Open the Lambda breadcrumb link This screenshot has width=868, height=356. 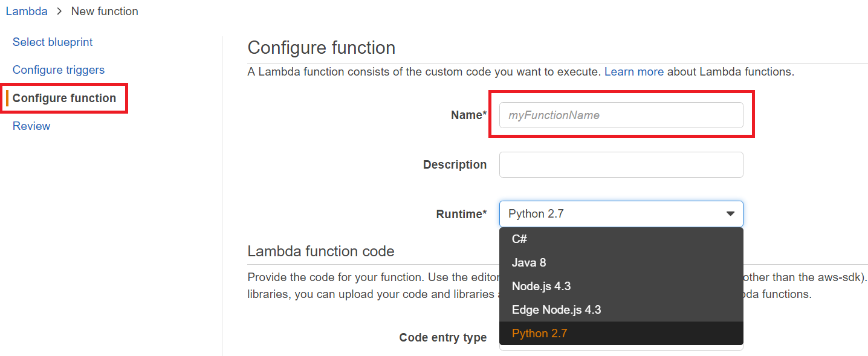[x=27, y=11]
